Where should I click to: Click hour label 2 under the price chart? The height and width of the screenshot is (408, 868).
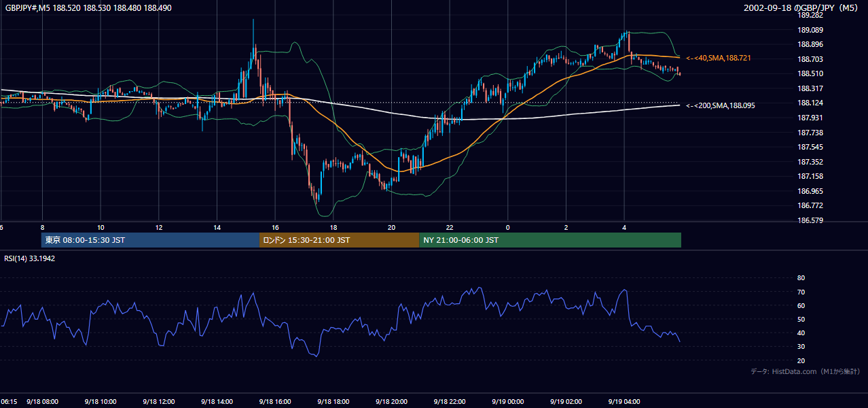click(x=566, y=228)
